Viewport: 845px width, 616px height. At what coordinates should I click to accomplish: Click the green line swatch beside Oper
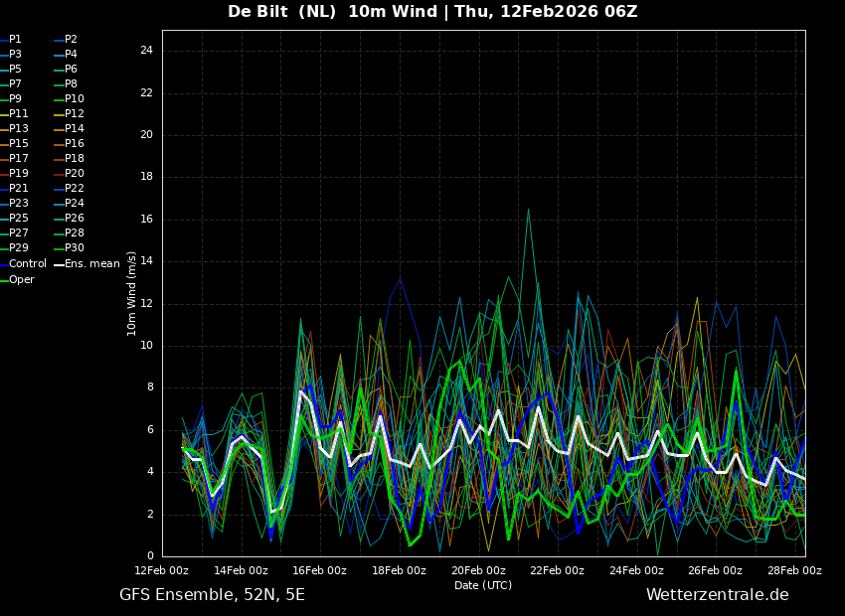point(4,280)
